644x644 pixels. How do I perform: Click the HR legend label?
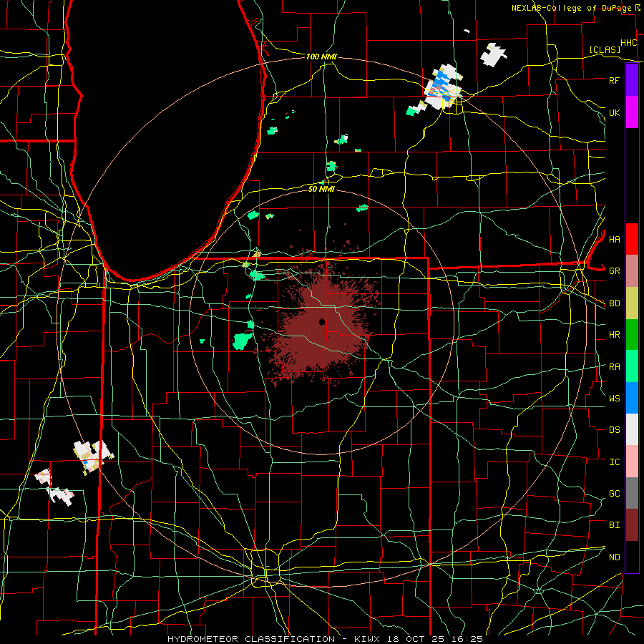click(615, 335)
